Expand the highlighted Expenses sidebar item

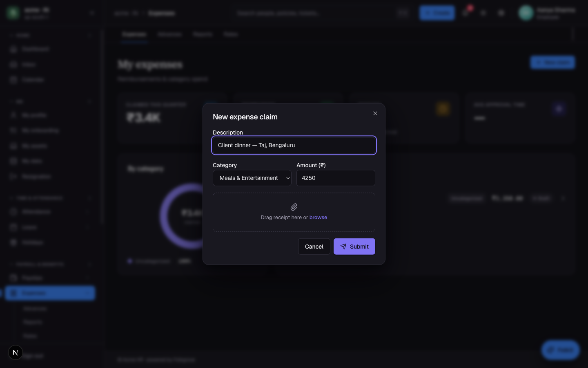click(50, 293)
